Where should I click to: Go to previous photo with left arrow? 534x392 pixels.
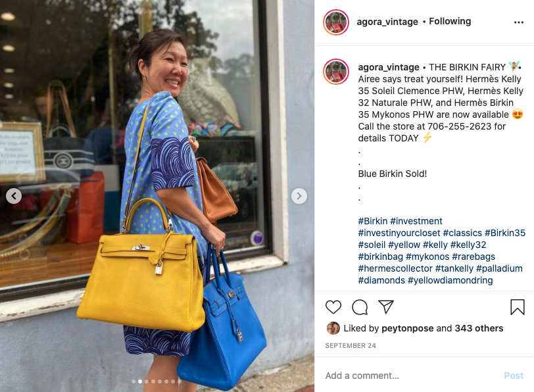coord(14,196)
